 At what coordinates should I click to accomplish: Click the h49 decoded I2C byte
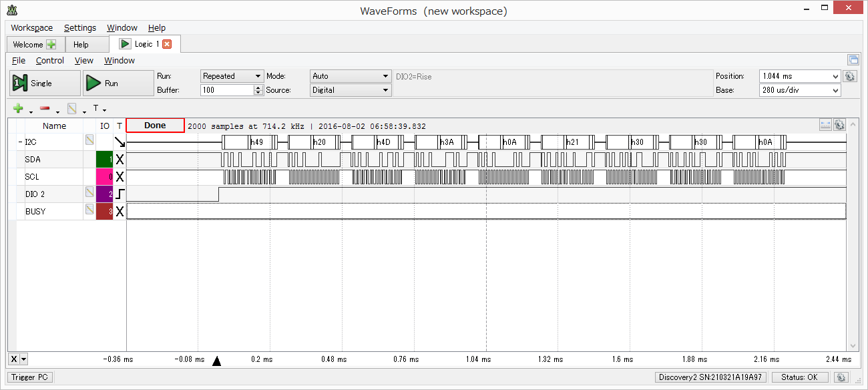pyautogui.click(x=256, y=142)
